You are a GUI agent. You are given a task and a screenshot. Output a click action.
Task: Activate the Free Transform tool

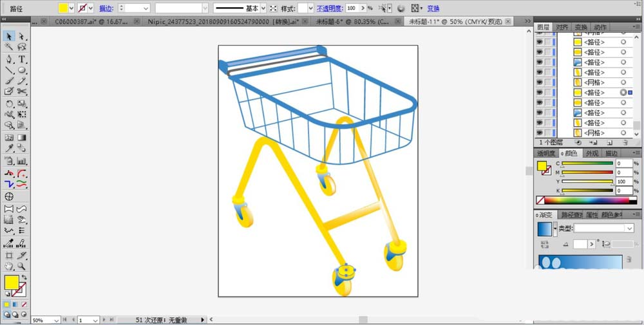(21, 115)
